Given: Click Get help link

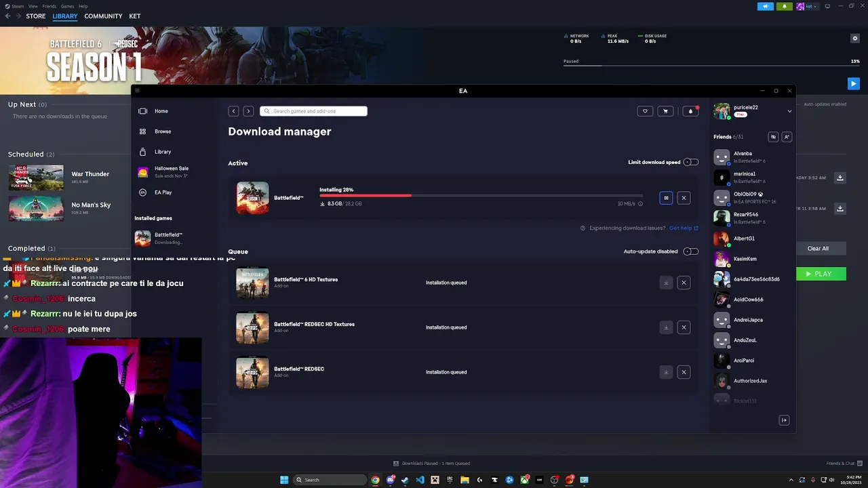Looking at the screenshot, I should point(684,228).
